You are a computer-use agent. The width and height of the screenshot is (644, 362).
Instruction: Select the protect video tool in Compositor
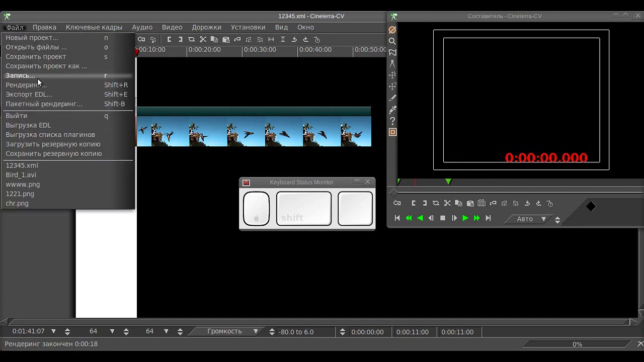click(x=392, y=30)
